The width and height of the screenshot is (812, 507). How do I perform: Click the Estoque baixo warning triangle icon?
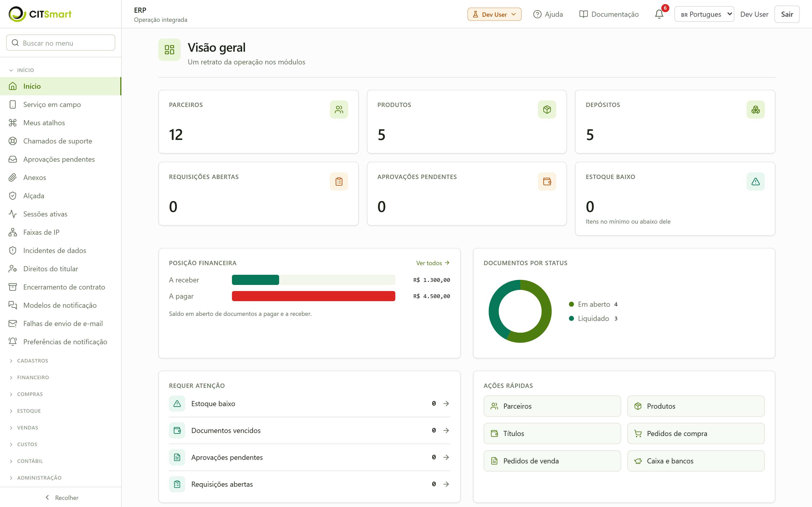[x=755, y=182]
